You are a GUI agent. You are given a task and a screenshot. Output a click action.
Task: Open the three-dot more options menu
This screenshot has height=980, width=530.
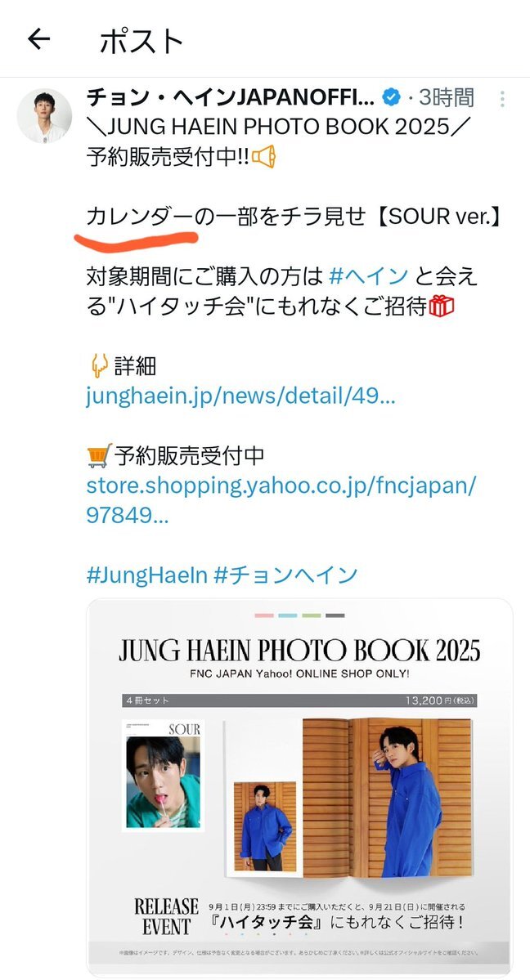click(502, 99)
